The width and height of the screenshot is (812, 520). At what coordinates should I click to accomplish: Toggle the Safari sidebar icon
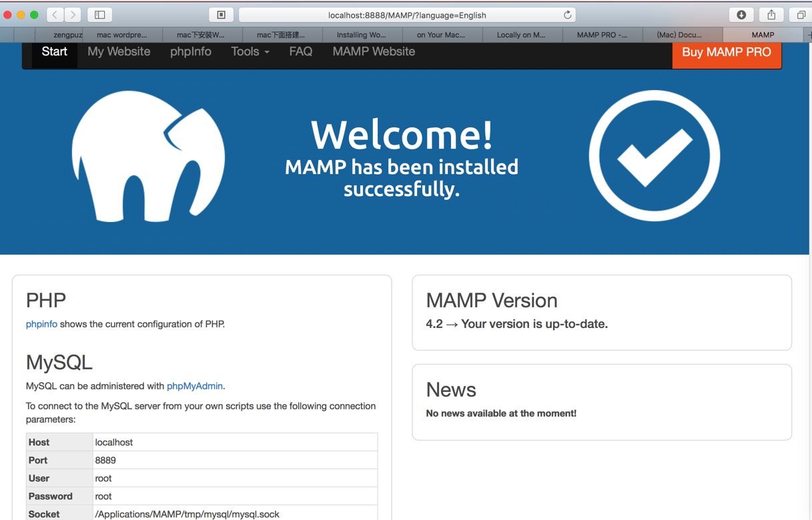click(x=100, y=15)
